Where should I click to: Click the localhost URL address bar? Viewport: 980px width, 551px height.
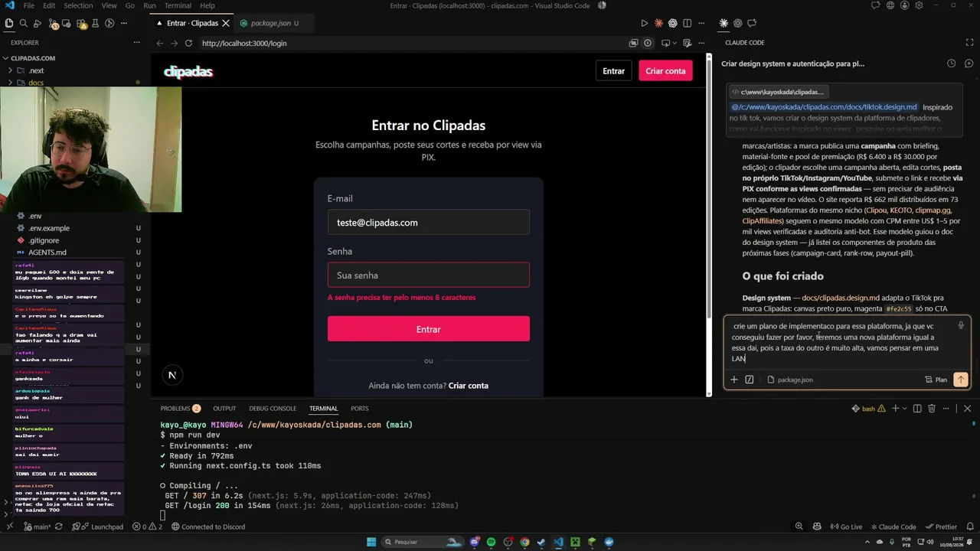click(x=413, y=43)
